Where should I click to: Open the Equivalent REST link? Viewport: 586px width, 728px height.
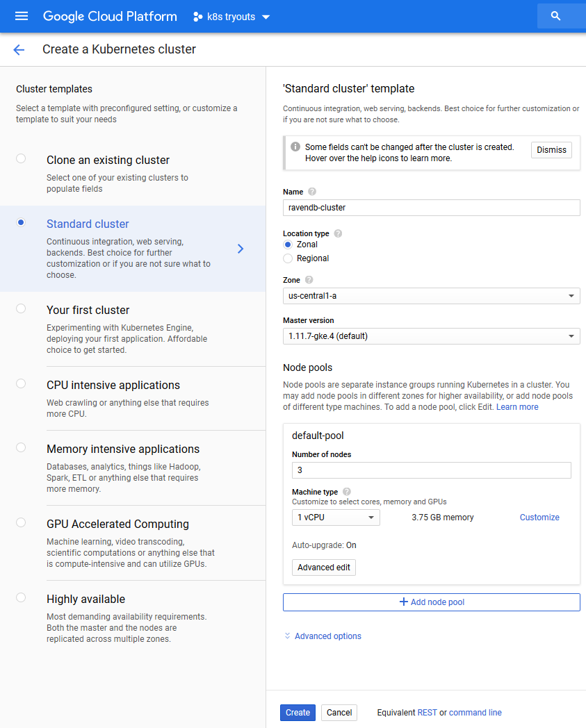427,713
